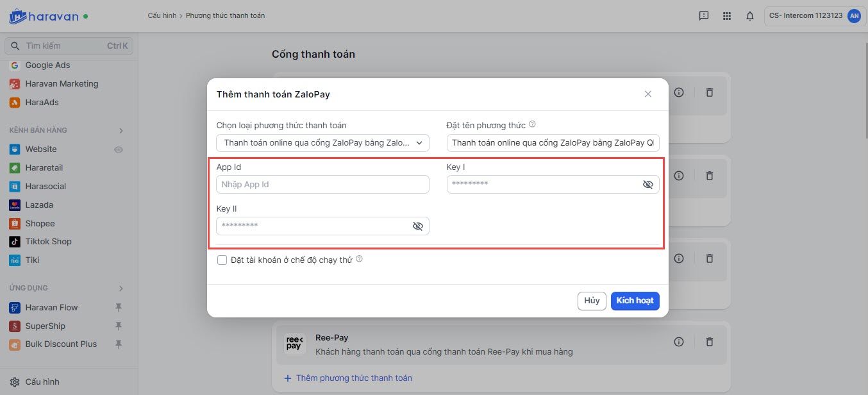Focus the App Id input field
Image resolution: width=868 pixels, height=395 pixels.
click(322, 185)
